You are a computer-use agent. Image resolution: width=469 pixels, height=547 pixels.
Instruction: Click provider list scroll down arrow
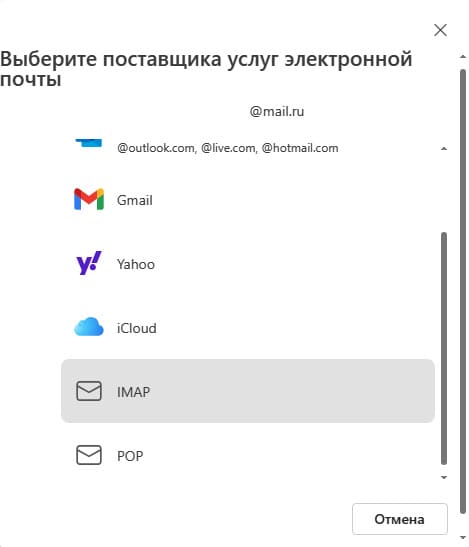click(444, 477)
